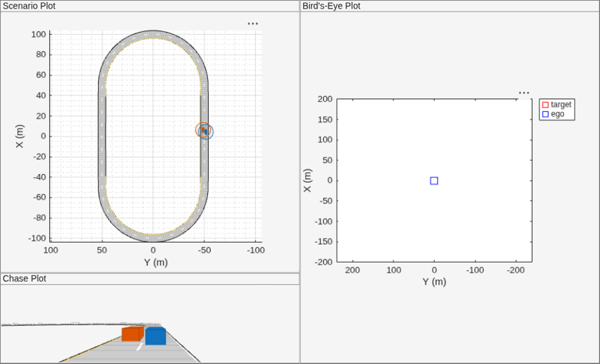Click the orange vehicle in Chase Plot

coord(133,334)
